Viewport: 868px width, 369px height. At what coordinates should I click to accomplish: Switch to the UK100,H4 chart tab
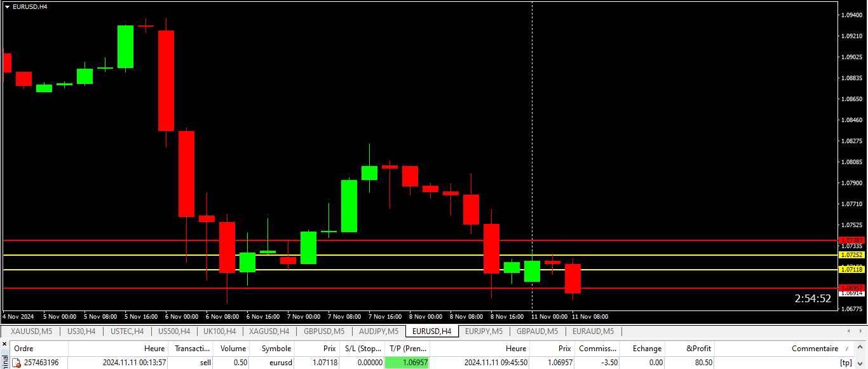[220, 331]
